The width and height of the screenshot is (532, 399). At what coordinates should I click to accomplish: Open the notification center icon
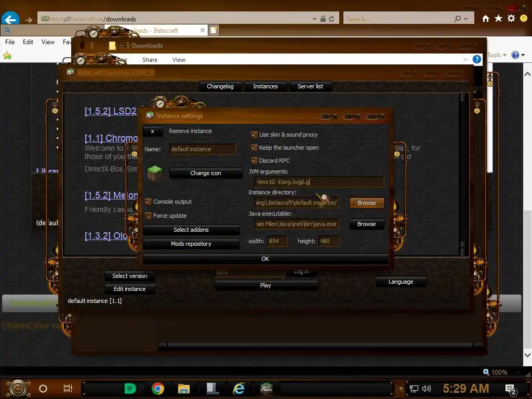[x=510, y=389]
